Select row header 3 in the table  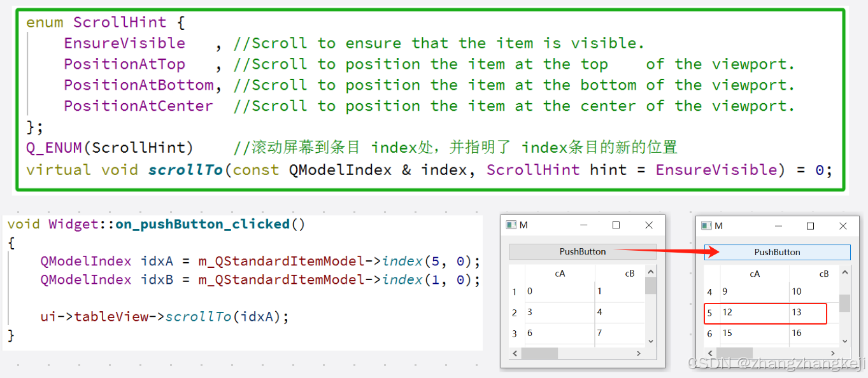tap(517, 333)
